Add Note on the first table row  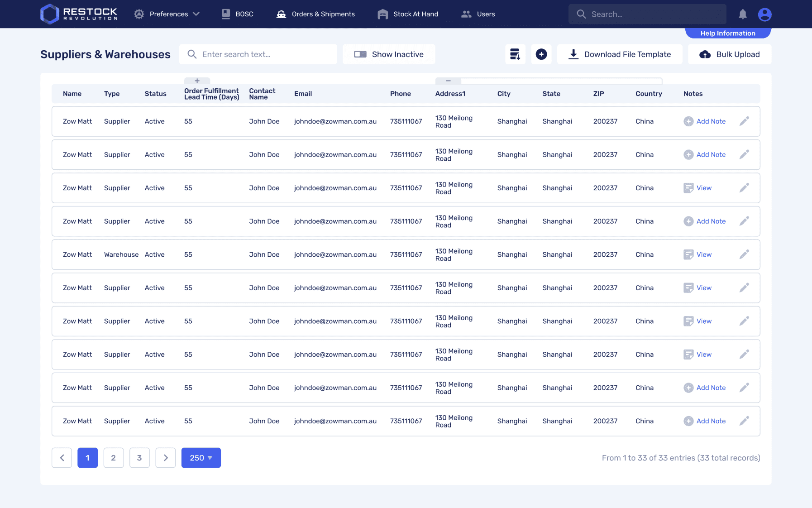pos(705,121)
